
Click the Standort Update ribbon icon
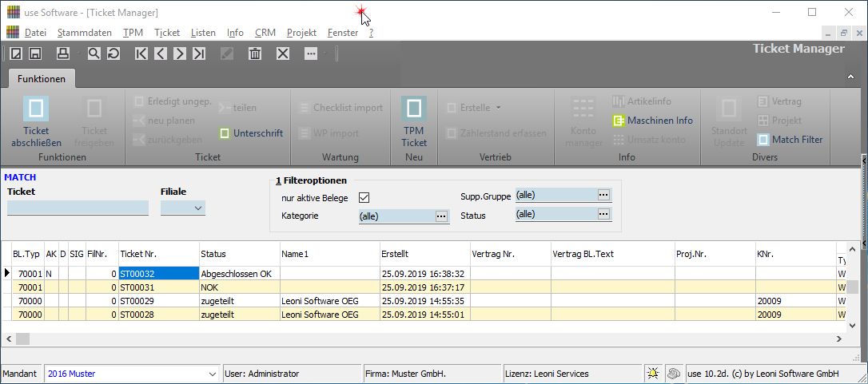coord(728,109)
